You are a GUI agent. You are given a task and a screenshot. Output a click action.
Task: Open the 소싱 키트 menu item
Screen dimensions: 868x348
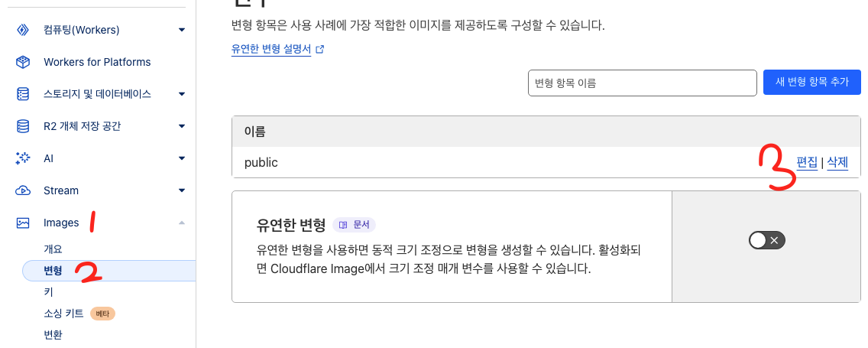[64, 314]
